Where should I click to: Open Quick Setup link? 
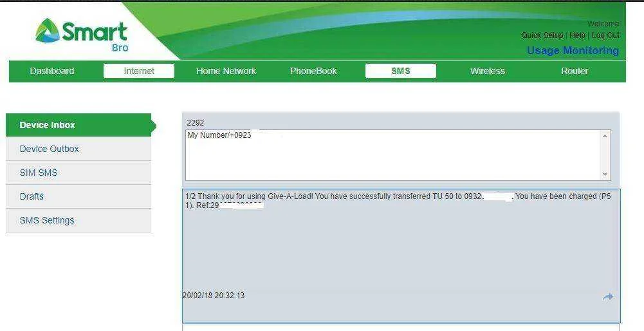[x=542, y=35]
